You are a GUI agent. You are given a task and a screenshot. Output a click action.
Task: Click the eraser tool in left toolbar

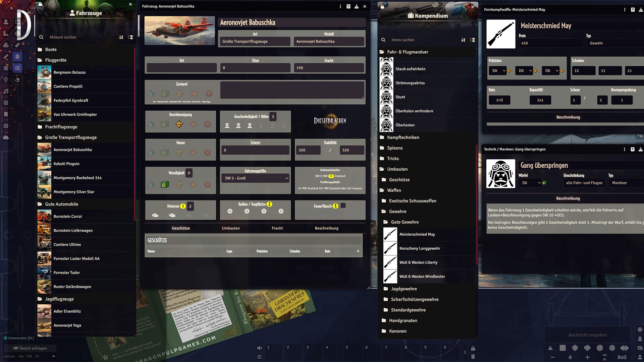17,79
